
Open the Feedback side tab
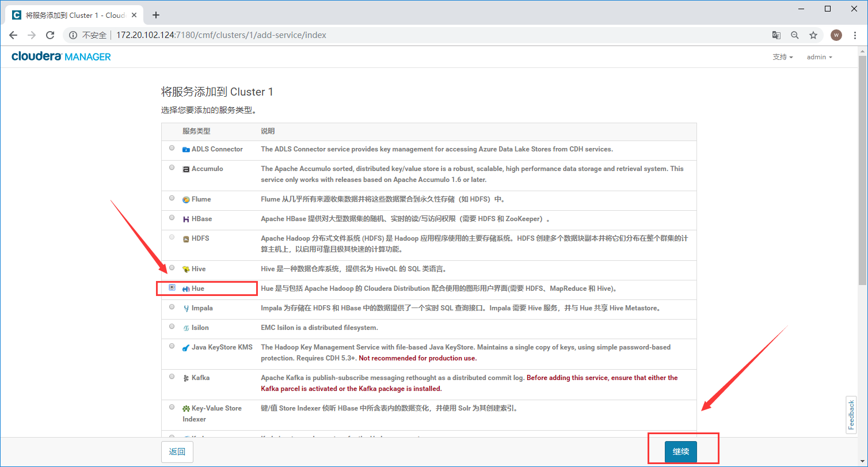click(851, 415)
